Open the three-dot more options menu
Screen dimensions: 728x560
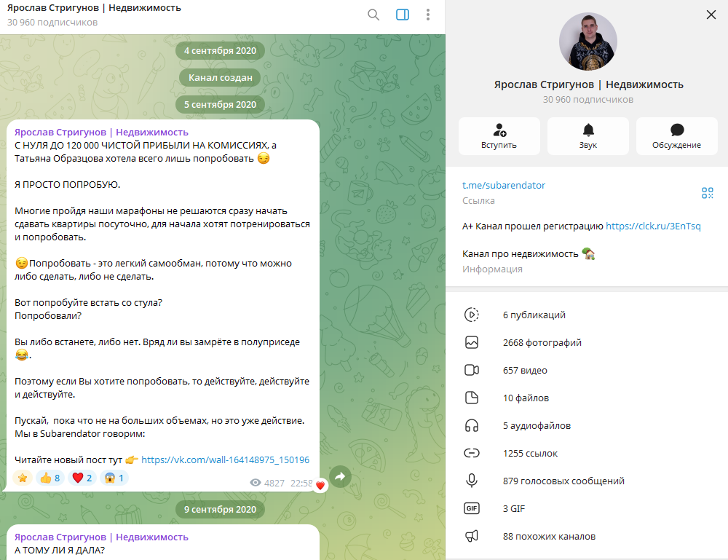(x=428, y=15)
